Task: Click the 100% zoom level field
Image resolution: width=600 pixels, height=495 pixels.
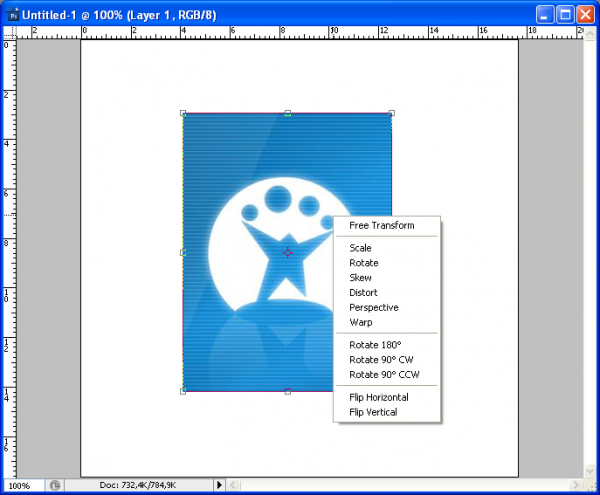Action: pyautogui.click(x=22, y=485)
